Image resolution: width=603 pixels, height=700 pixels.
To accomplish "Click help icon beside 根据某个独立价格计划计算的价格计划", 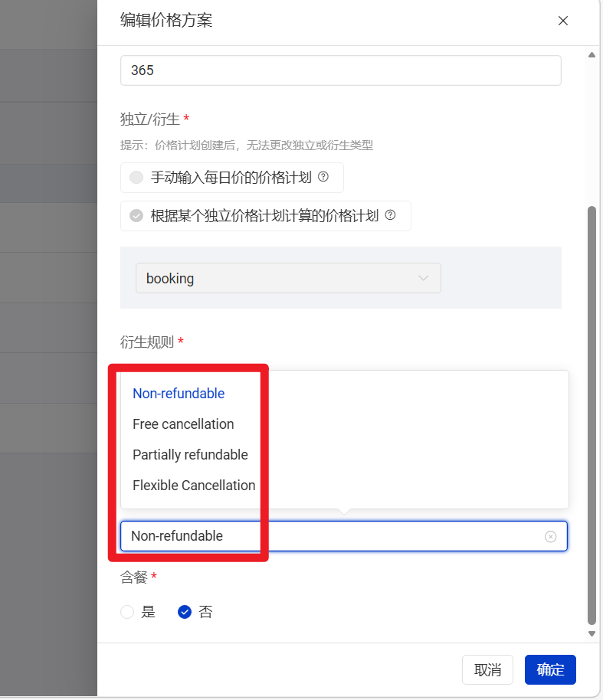I will 390,215.
